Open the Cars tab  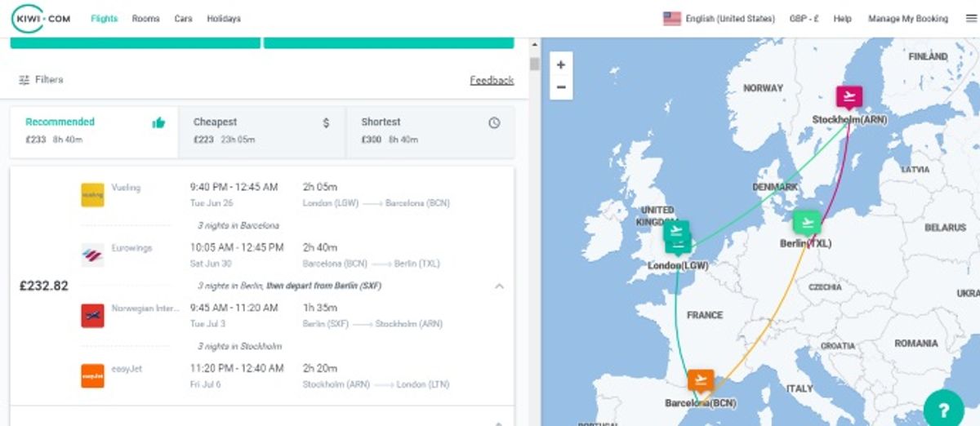point(183,19)
